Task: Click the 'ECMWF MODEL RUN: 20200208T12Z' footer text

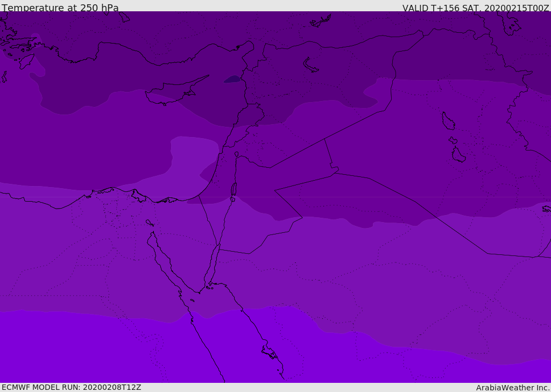Action: (x=72, y=387)
